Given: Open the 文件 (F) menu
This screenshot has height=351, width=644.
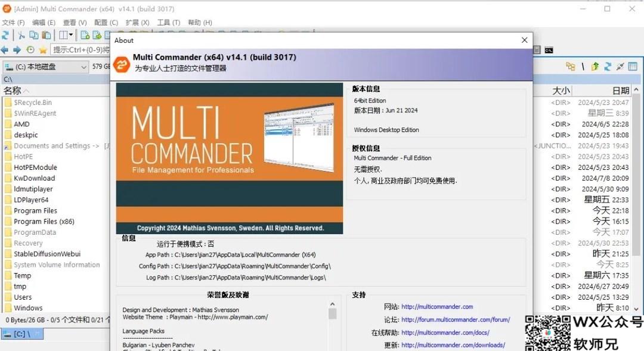Looking at the screenshot, I should pyautogui.click(x=13, y=23).
